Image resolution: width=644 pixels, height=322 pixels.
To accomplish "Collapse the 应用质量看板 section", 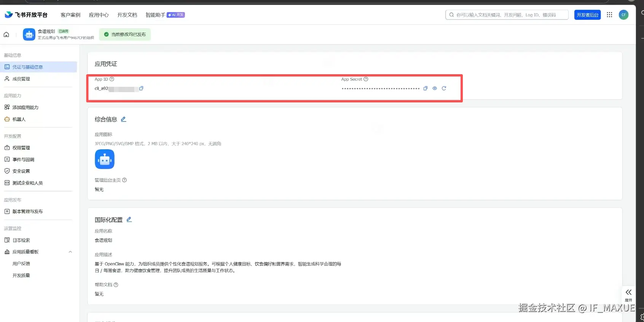I will coord(70,252).
